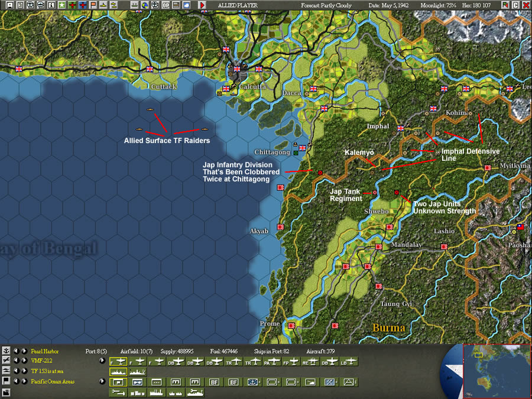Select the XXX corps unit icon

[157, 382]
